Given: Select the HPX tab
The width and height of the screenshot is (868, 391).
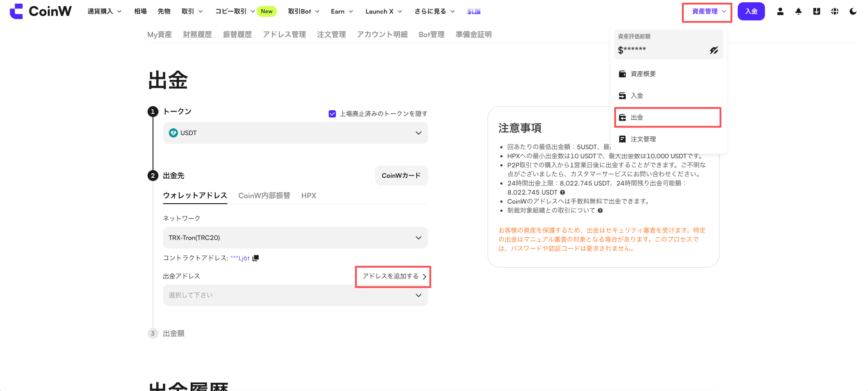Looking at the screenshot, I should pos(309,195).
